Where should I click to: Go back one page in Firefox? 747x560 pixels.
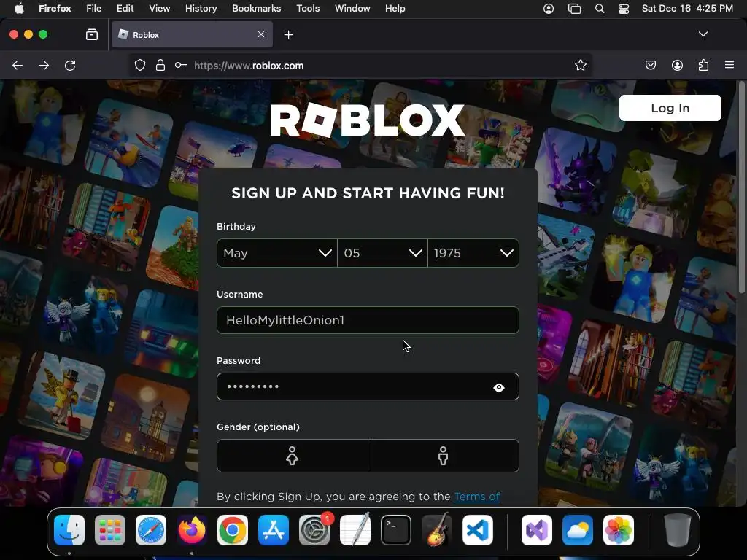tap(18, 65)
